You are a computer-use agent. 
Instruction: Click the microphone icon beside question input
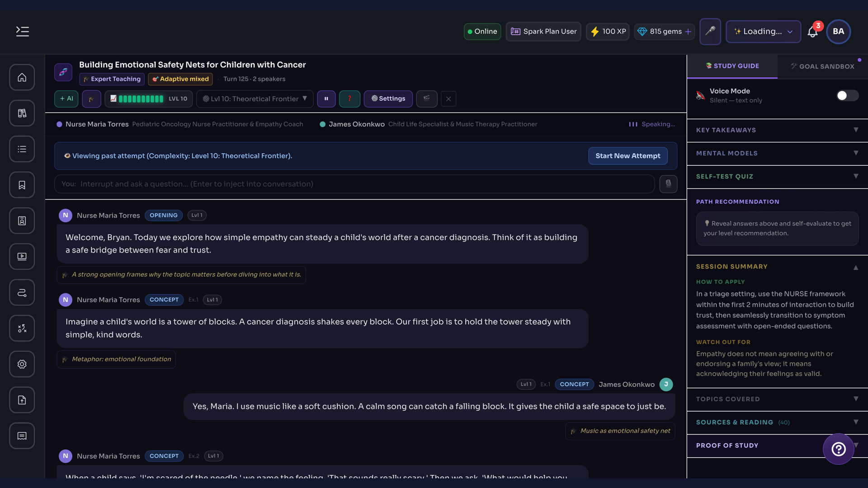(668, 184)
